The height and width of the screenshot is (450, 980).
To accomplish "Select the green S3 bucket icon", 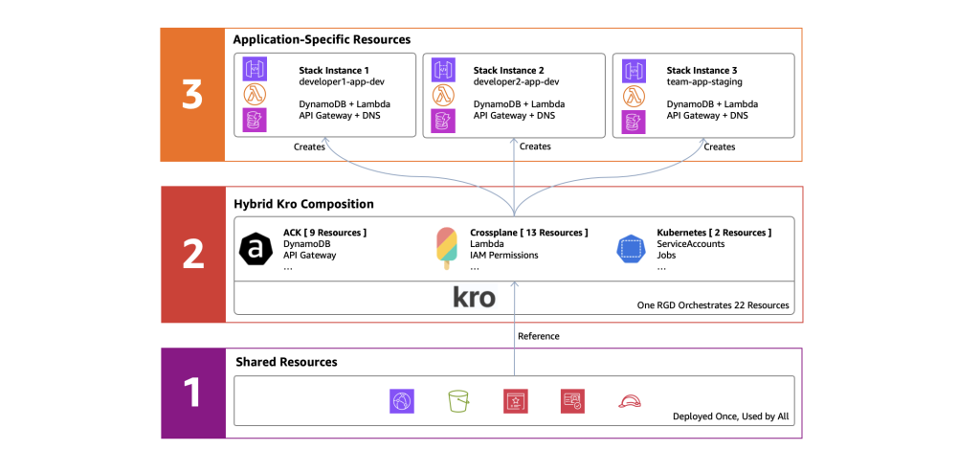I will pyautogui.click(x=458, y=400).
